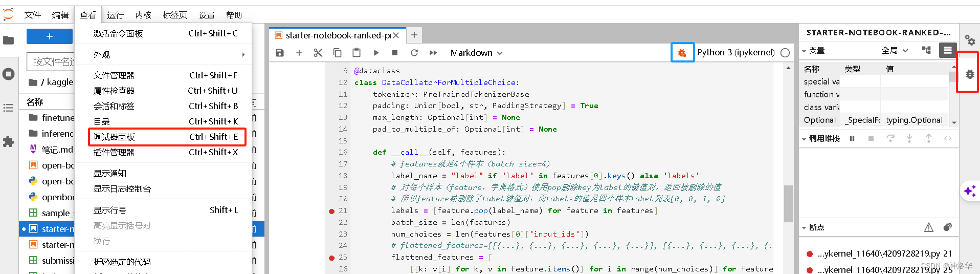Click the file name filter input field
This screenshot has width=980, height=274.
(51, 62)
